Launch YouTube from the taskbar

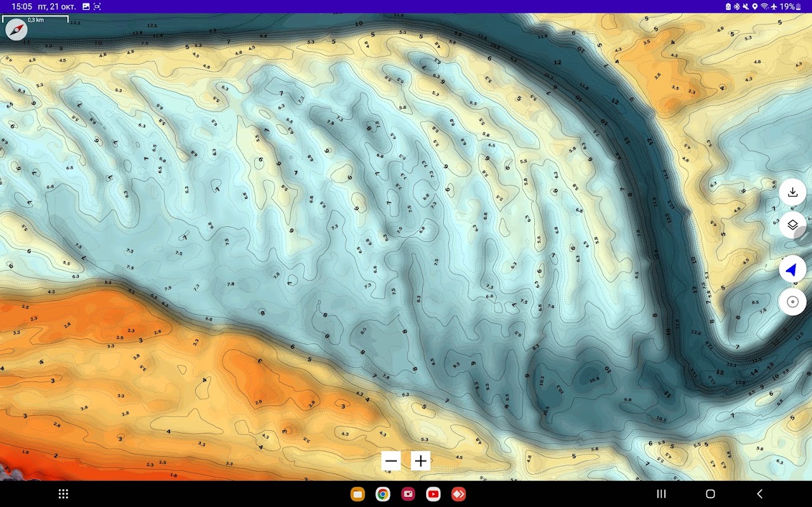tap(434, 494)
